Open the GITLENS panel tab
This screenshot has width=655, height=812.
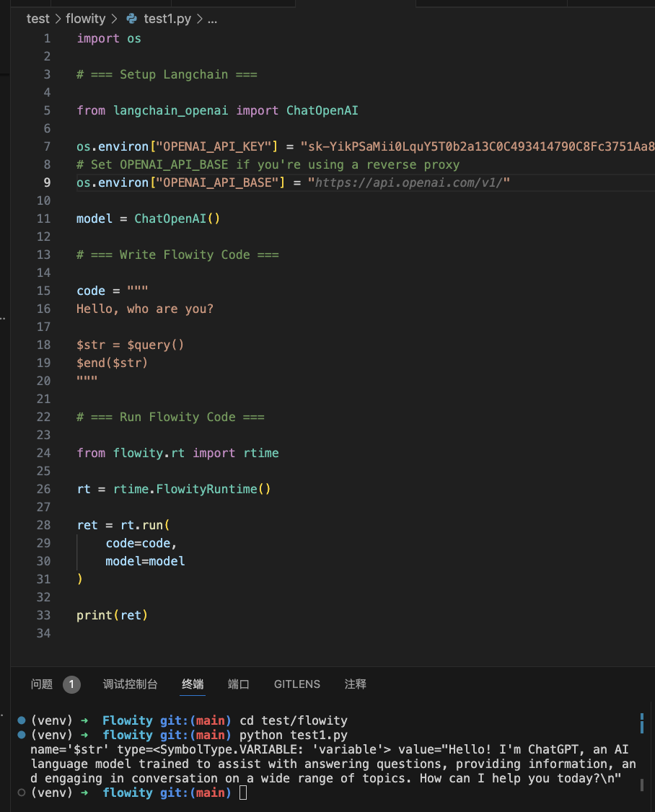pos(297,684)
